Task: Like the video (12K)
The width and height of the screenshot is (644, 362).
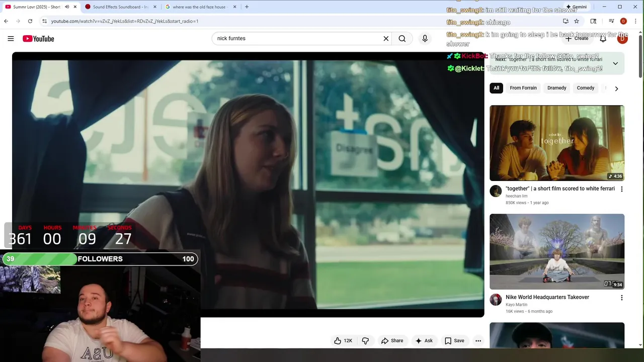Action: [343, 341]
